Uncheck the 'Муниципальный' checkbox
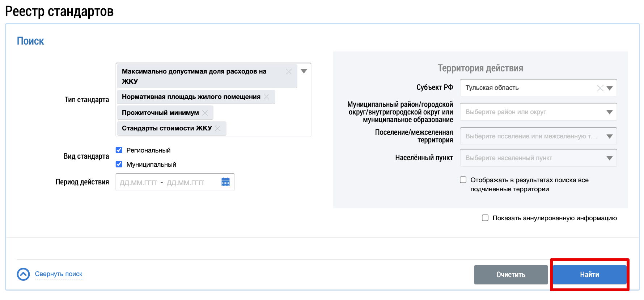The width and height of the screenshot is (644, 300). [119, 164]
